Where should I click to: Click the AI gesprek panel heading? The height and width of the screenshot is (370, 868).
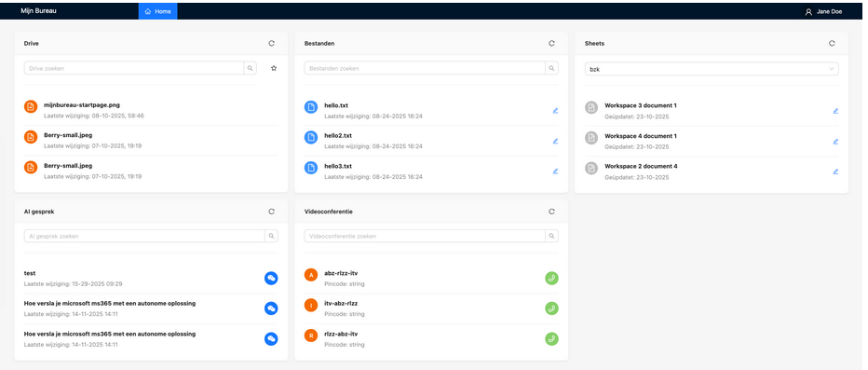coord(39,212)
